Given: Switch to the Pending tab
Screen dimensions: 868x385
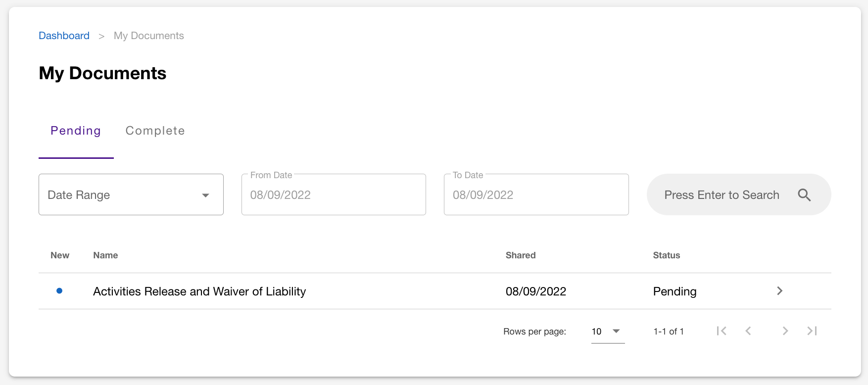Looking at the screenshot, I should [x=76, y=131].
